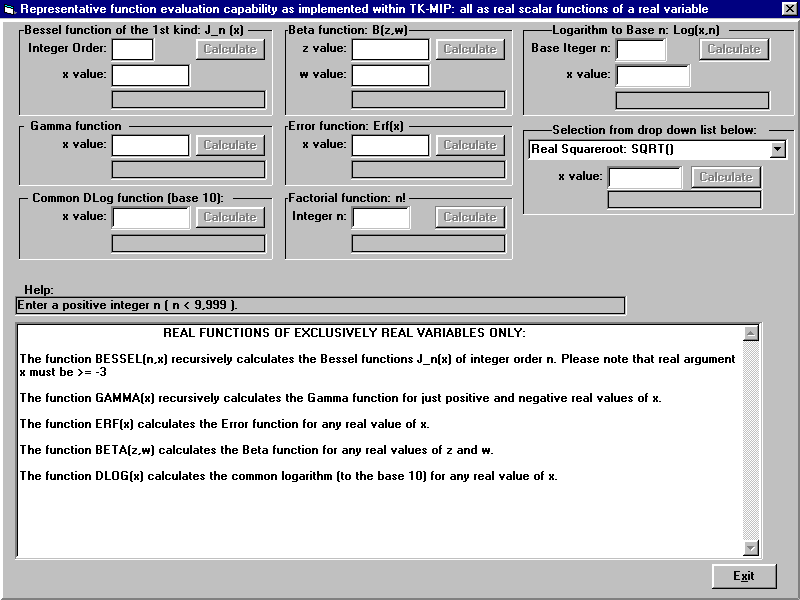The width and height of the screenshot is (800, 600).
Task: Open the Real Squareroot: SQRT() dropdown list
Action: point(657,149)
